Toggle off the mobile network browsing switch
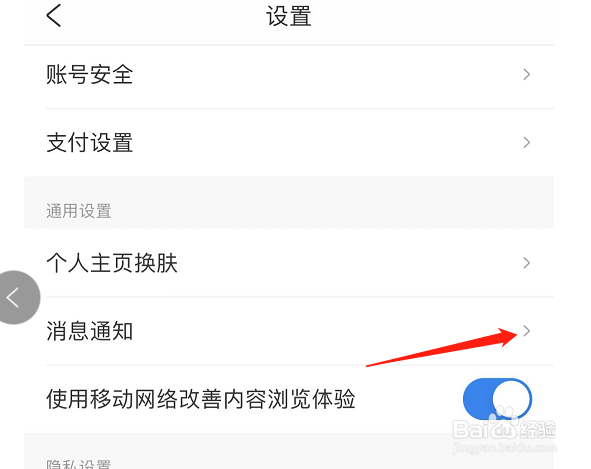The height and width of the screenshot is (469, 591). (497, 399)
